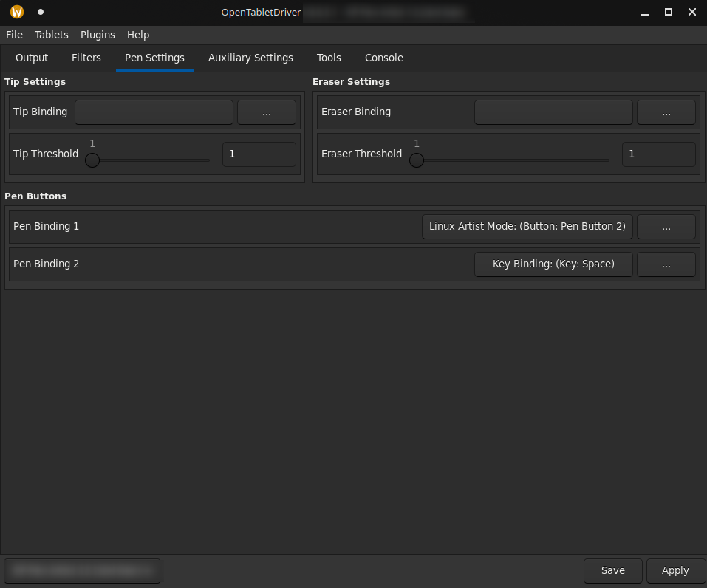Select the Pen Settings tab

click(x=154, y=58)
